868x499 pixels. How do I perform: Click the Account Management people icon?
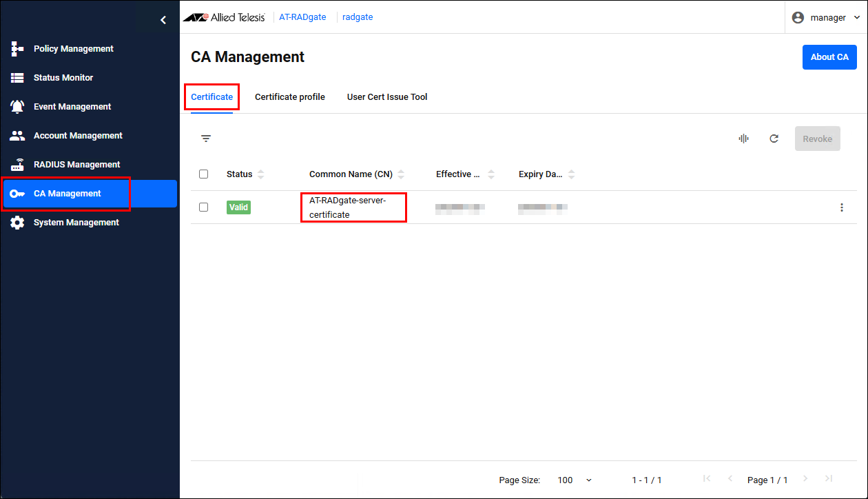(17, 136)
